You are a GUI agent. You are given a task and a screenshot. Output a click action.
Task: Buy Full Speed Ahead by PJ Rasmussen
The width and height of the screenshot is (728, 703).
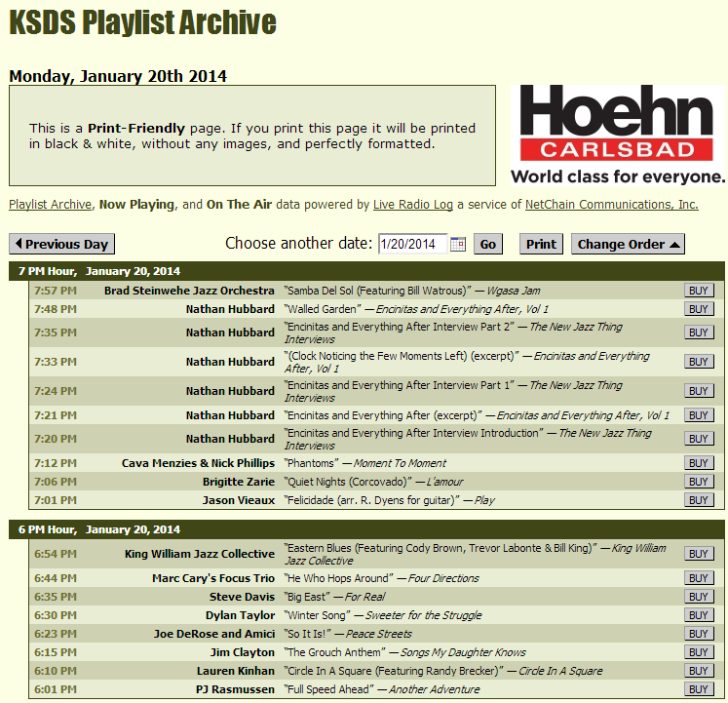[x=699, y=689]
